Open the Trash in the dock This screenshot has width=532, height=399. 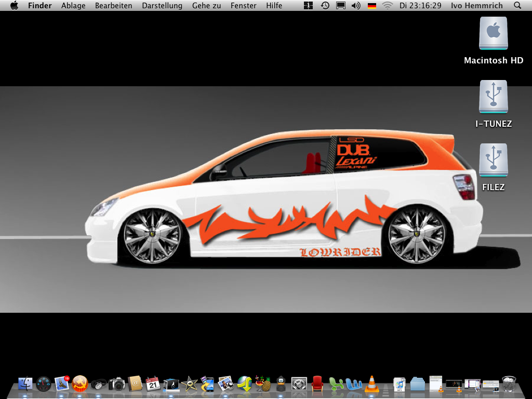(x=509, y=384)
